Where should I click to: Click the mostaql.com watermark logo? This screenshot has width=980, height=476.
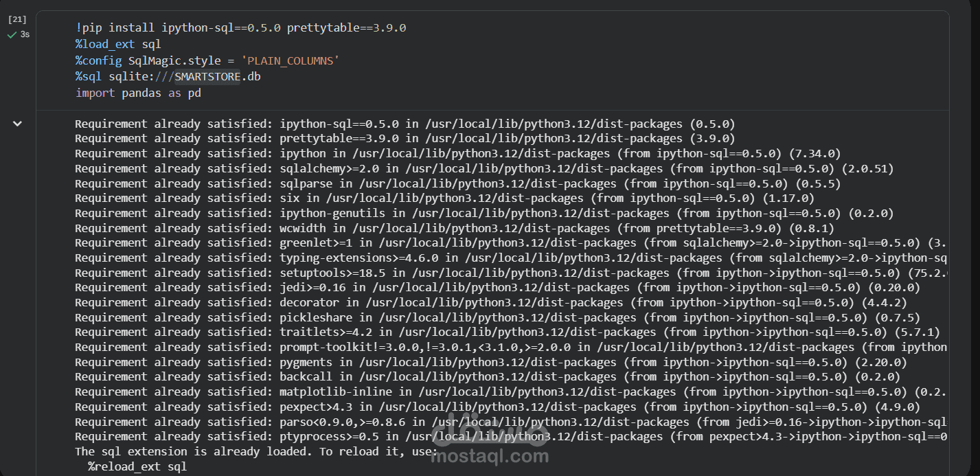click(x=489, y=443)
